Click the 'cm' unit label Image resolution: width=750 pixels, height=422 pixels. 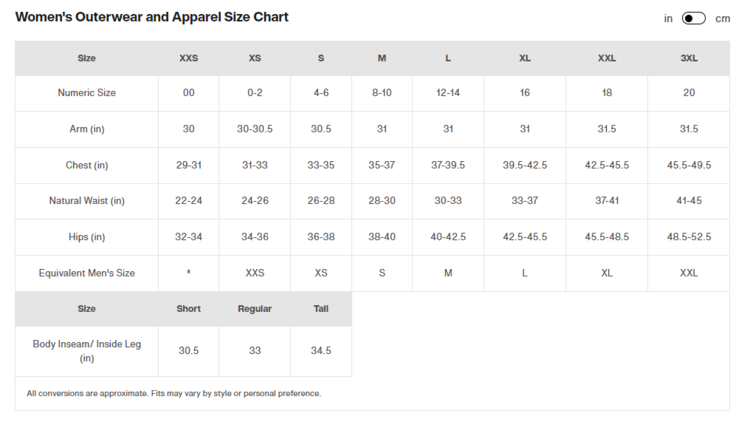pos(722,18)
